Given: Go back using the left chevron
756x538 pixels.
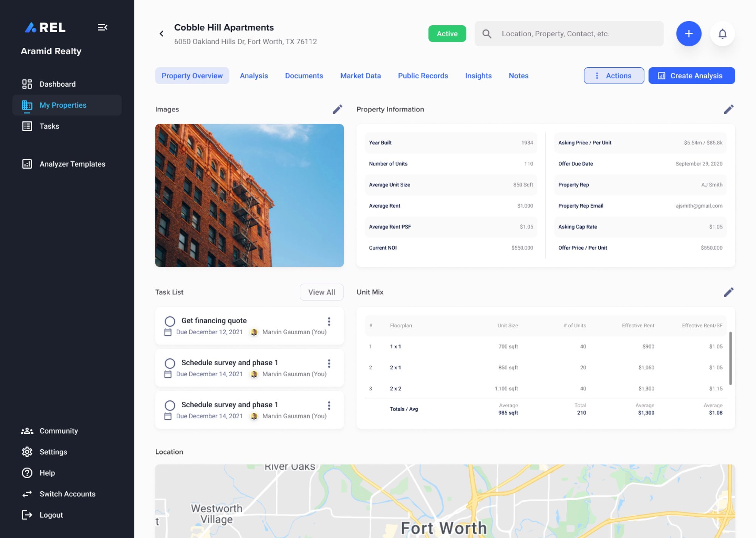Looking at the screenshot, I should [x=162, y=34].
